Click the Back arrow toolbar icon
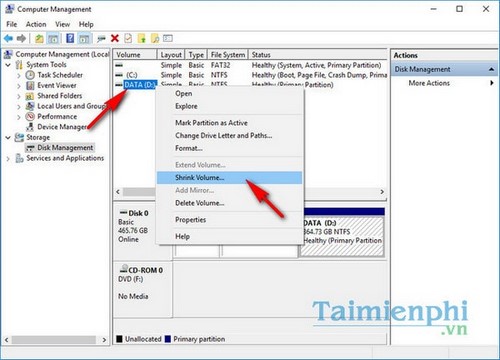Screen dimensions: 500x360 [x=8, y=39]
